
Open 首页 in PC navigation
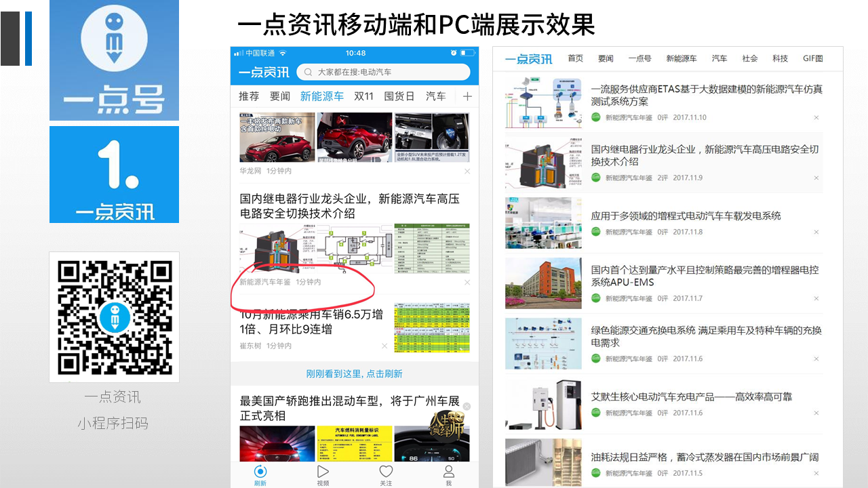click(576, 58)
